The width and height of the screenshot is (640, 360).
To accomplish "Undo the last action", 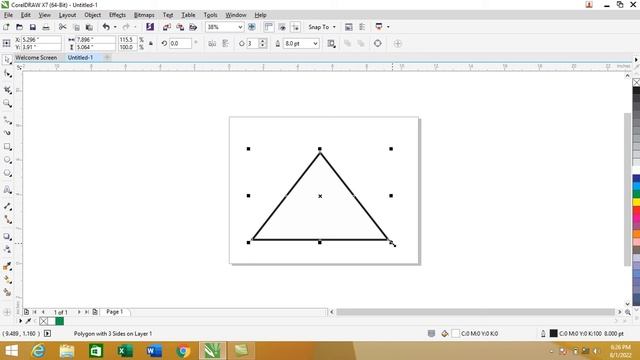I will point(106,27).
